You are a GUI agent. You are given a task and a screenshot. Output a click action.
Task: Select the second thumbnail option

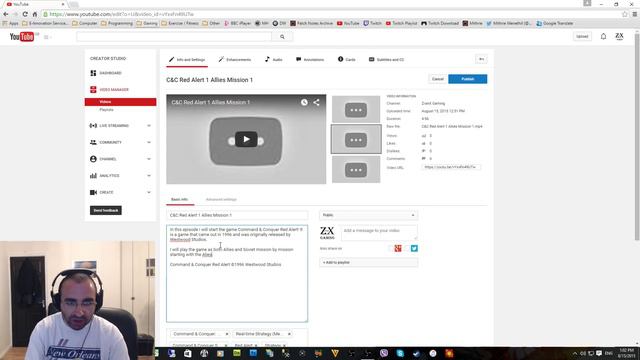[356, 140]
